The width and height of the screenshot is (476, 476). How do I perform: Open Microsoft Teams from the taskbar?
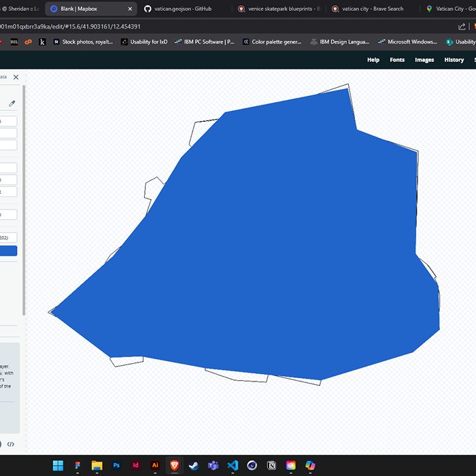coord(213,465)
